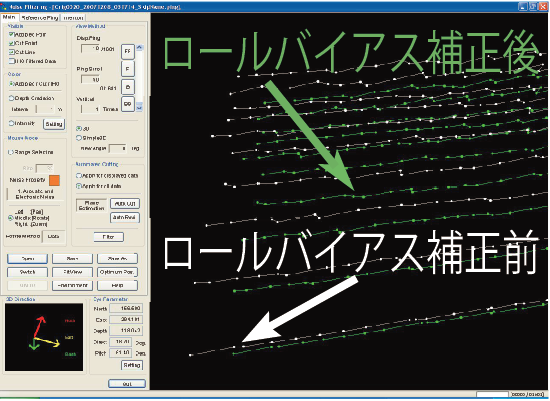The height and width of the screenshot is (401, 550).
Task: Click the Optimum Pos. button
Action: [117, 272]
